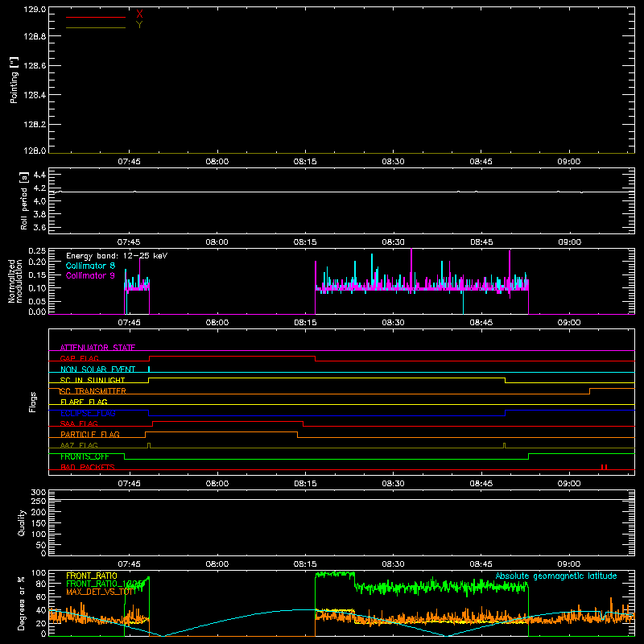Select the Flags axis title

point(33,402)
